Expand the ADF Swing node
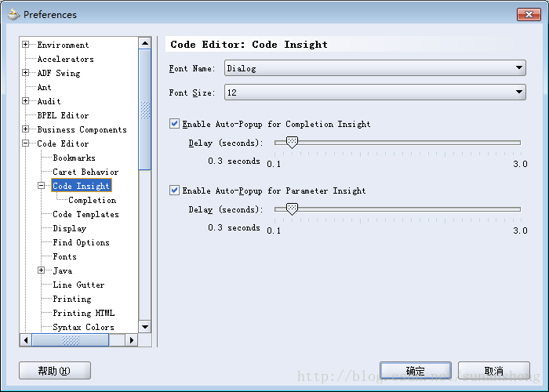Image resolution: width=549 pixels, height=392 pixels. click(x=26, y=73)
